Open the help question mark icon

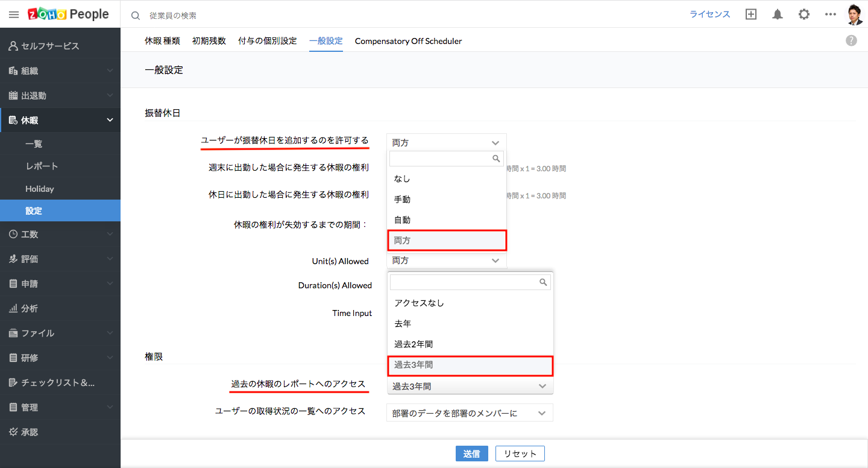click(851, 40)
